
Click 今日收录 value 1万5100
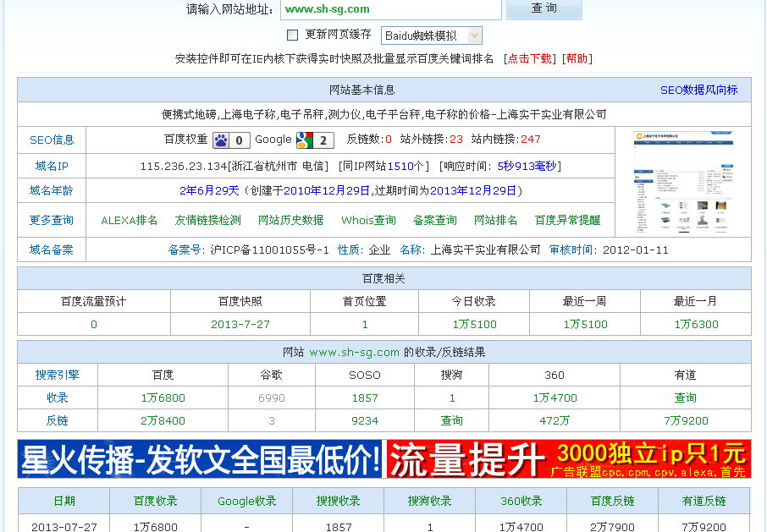point(474,325)
